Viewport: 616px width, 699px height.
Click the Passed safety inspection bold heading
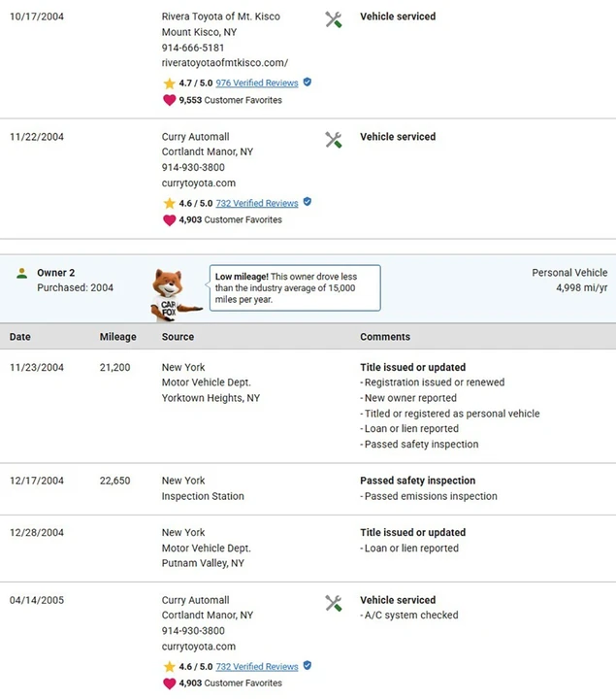point(418,481)
